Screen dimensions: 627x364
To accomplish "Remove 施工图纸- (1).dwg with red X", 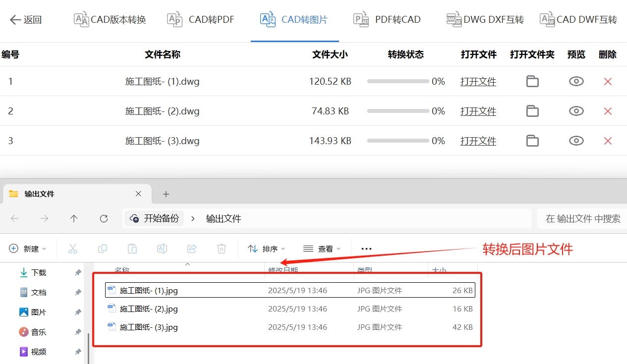I will pos(608,82).
